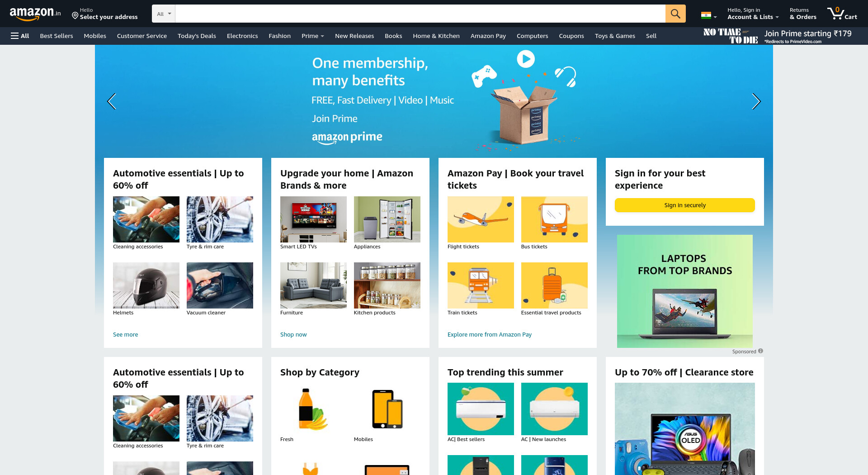This screenshot has width=868, height=475.
Task: Click Flight tickets airplane icon
Action: pos(481,219)
